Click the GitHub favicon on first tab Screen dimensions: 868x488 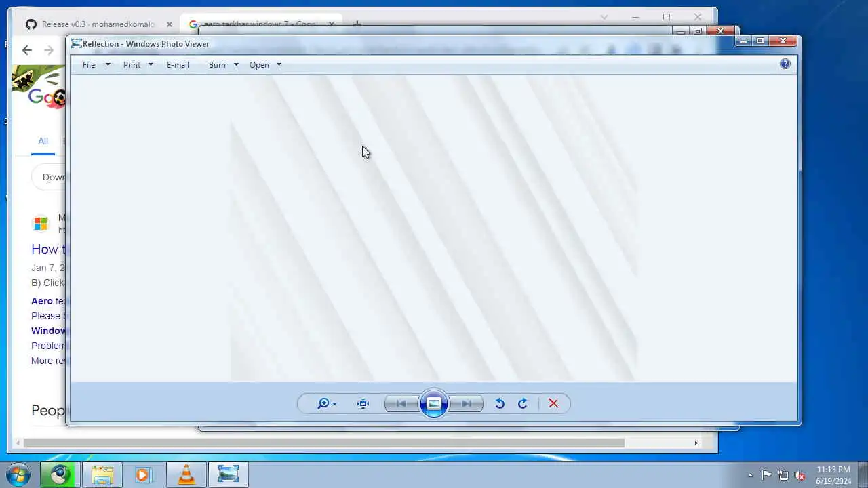31,24
